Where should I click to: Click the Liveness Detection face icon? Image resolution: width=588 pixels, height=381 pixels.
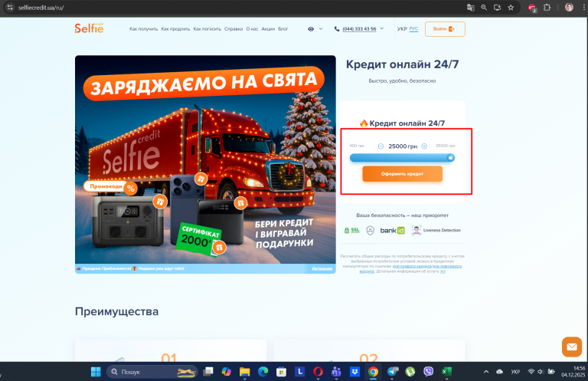click(416, 231)
